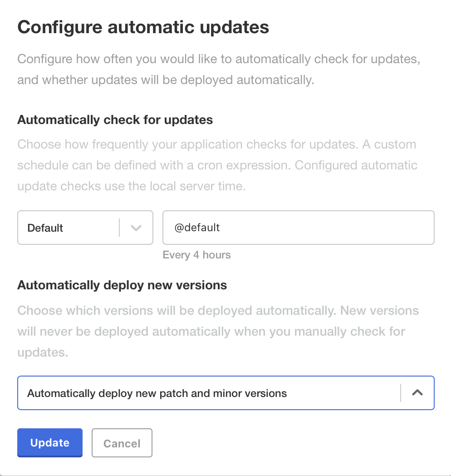The width and height of the screenshot is (451, 476).
Task: Click the Every 4 hours hint text
Action: [196, 255]
